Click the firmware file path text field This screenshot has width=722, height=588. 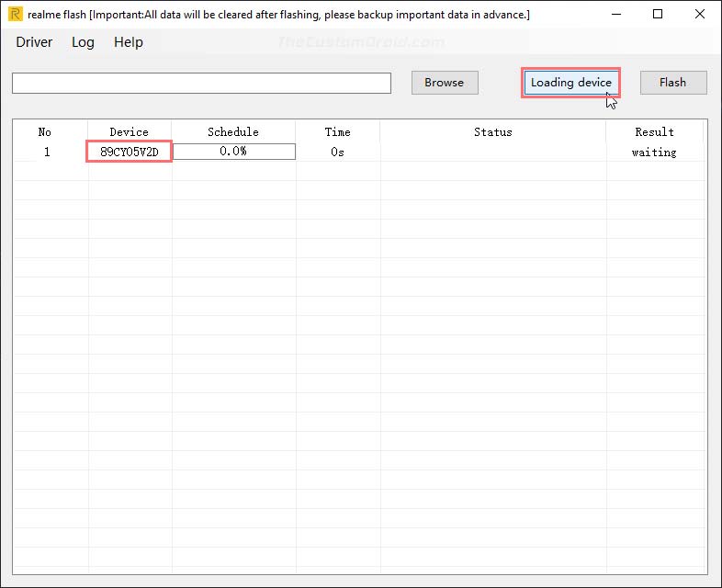[x=201, y=83]
